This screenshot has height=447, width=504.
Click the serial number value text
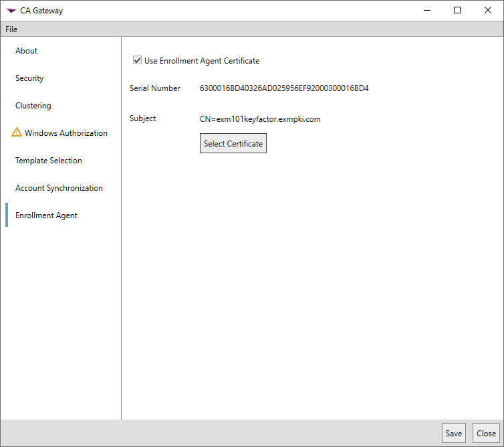pos(284,88)
